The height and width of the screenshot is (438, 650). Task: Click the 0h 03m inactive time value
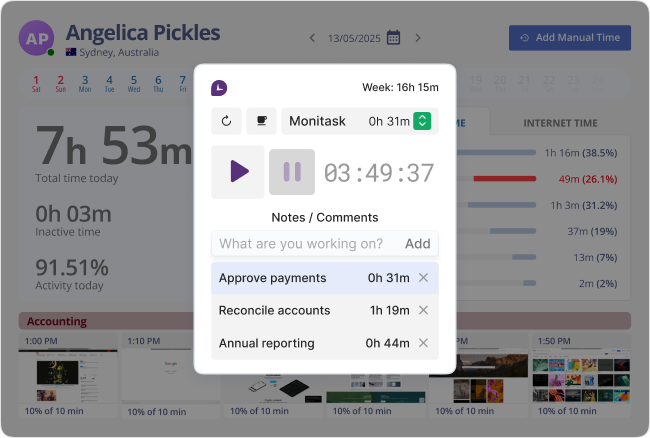(x=73, y=214)
